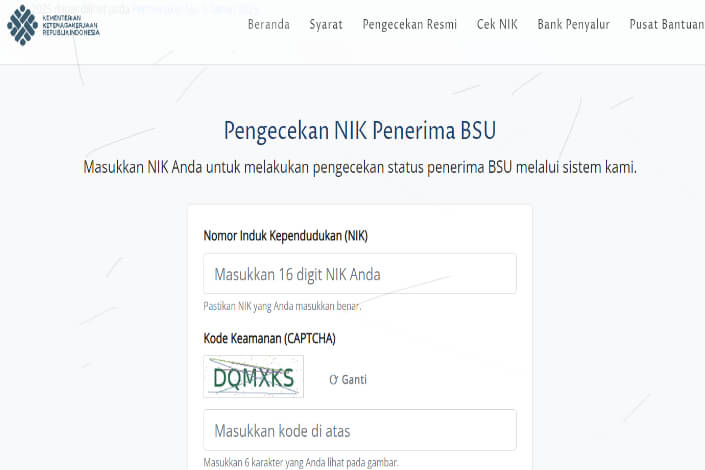Click the Pengecekan NIK Penerima BSU heading
The image size is (705, 470).
360,130
